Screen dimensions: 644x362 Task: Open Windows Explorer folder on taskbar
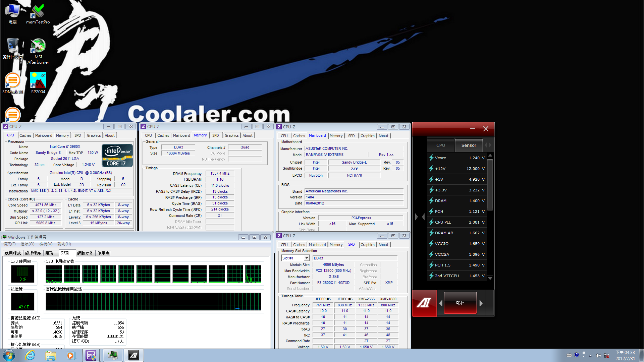[x=51, y=355]
